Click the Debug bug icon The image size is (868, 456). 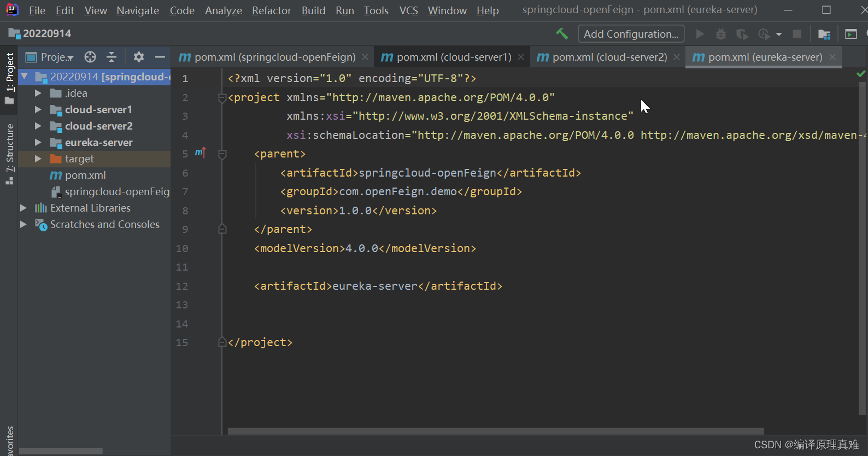click(x=721, y=34)
